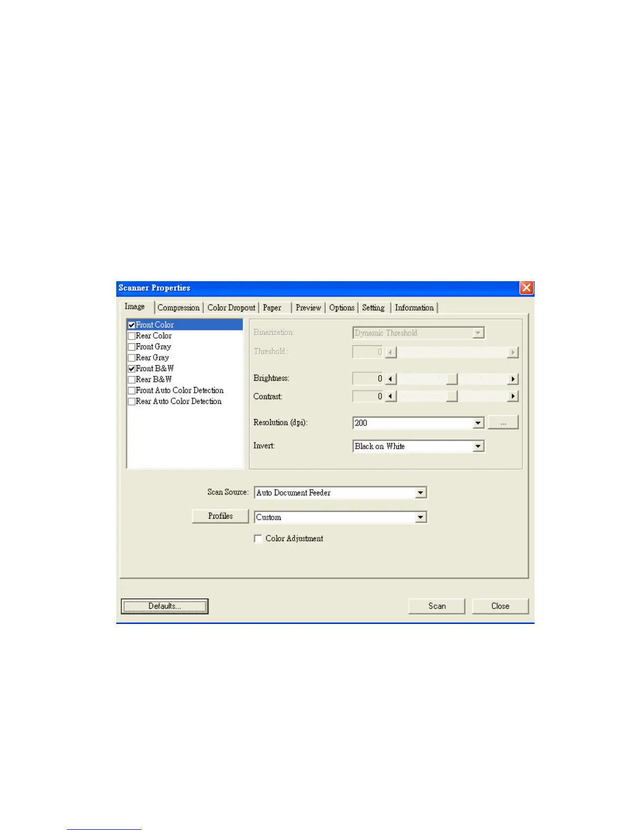Turn on Front Auto Color Detection
Image resolution: width=644 pixels, height=834 pixels.
[x=132, y=391]
